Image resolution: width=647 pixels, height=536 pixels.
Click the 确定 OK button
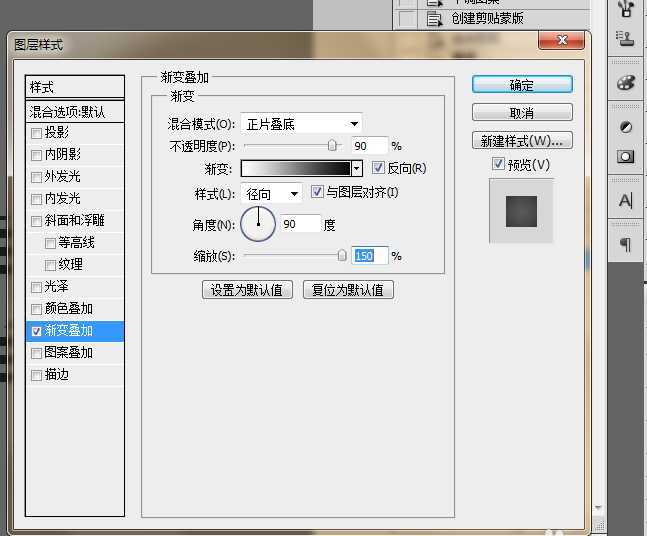522,85
